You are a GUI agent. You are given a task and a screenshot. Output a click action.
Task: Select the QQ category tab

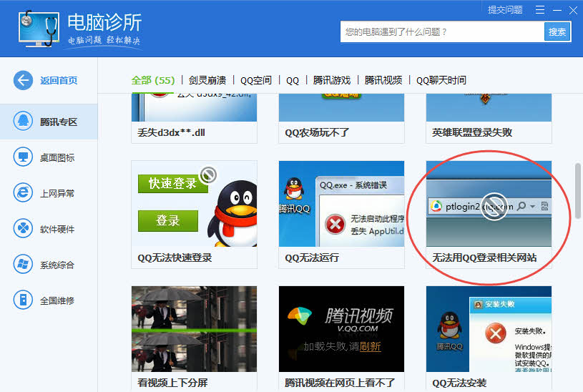293,80
